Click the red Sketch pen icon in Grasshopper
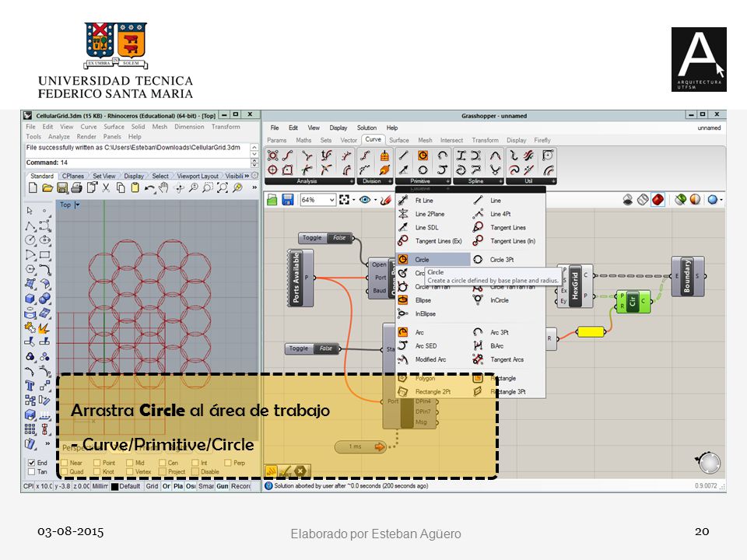This screenshot has height=560, width=747. pos(385,200)
